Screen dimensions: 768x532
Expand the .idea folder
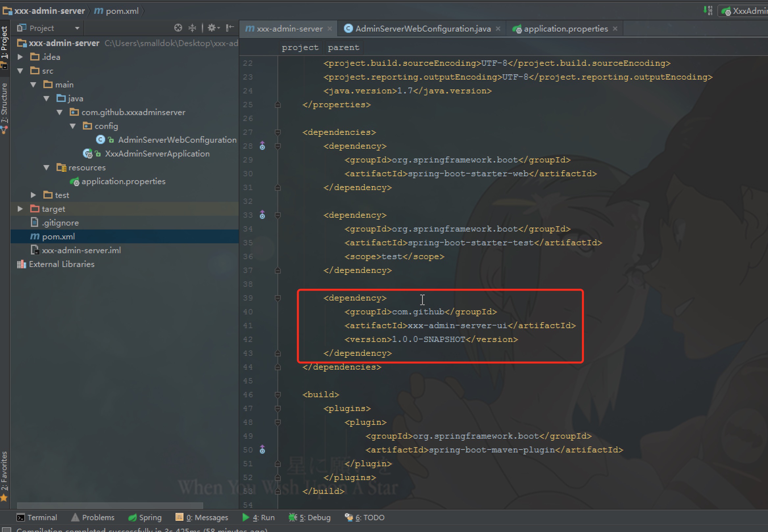coord(20,57)
